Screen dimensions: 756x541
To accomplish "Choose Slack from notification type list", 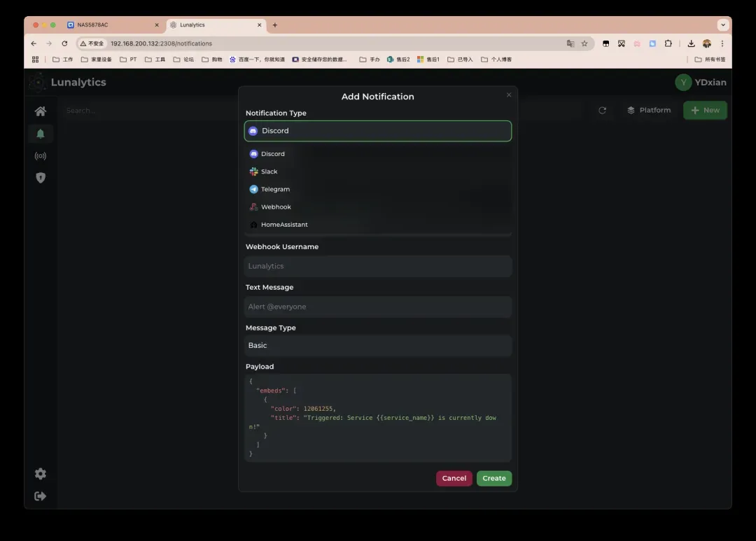I will pyautogui.click(x=269, y=171).
